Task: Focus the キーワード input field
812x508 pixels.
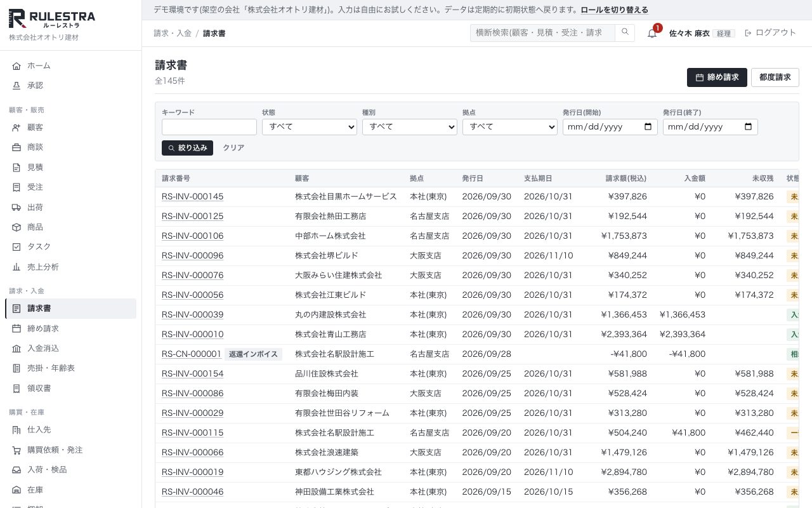Action: (209, 126)
